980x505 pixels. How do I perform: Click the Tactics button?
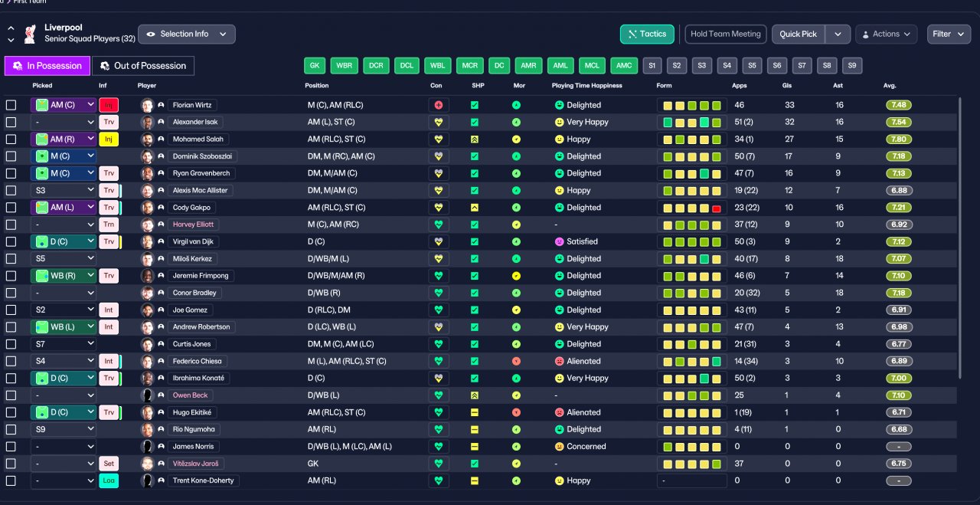(647, 34)
